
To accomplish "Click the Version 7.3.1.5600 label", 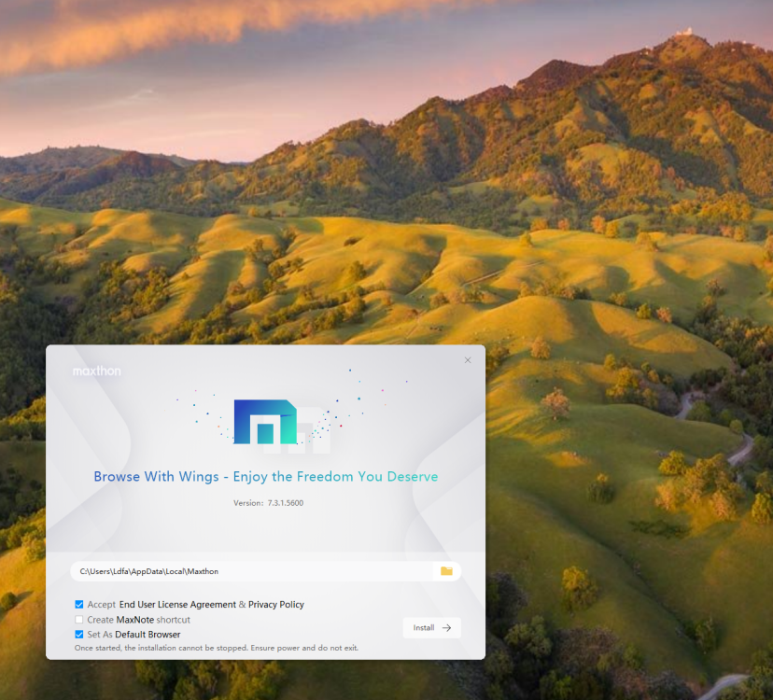I will pos(268,503).
